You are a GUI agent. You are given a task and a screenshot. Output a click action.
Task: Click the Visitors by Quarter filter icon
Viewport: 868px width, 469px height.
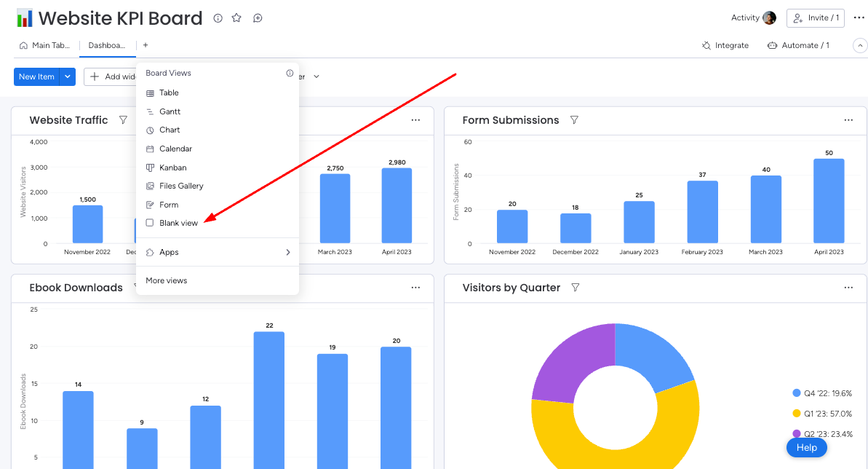coord(576,287)
